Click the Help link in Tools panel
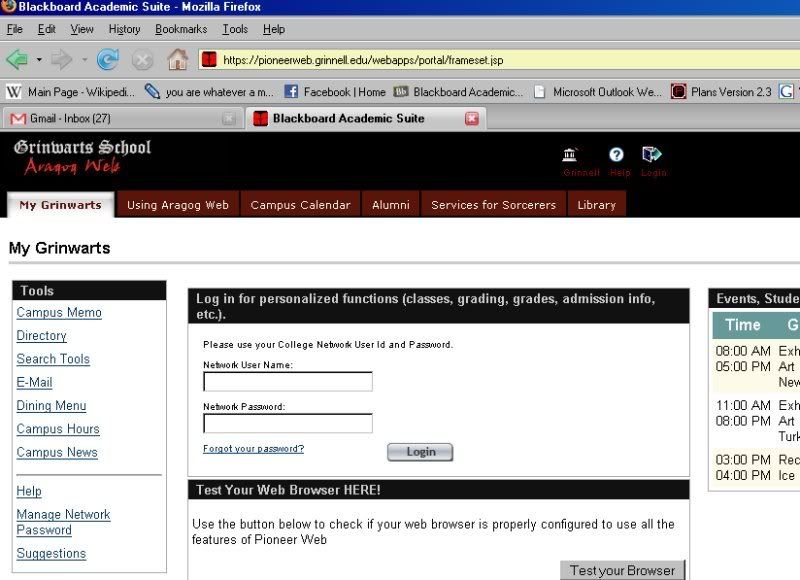 click(x=29, y=491)
